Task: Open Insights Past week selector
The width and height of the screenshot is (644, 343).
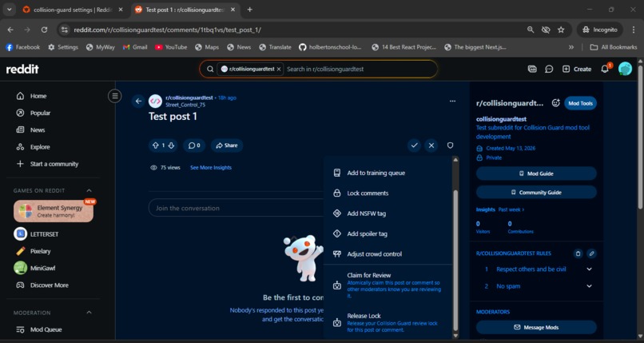Action: click(511, 209)
